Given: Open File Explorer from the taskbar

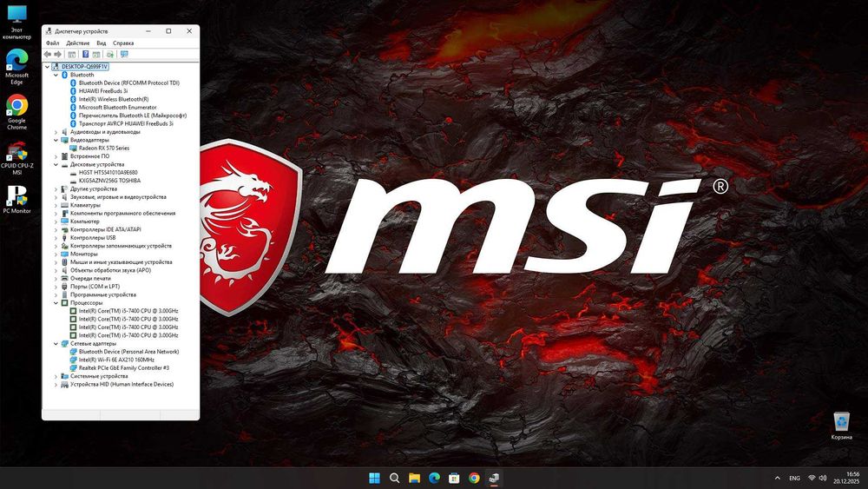Looking at the screenshot, I should [x=414, y=478].
